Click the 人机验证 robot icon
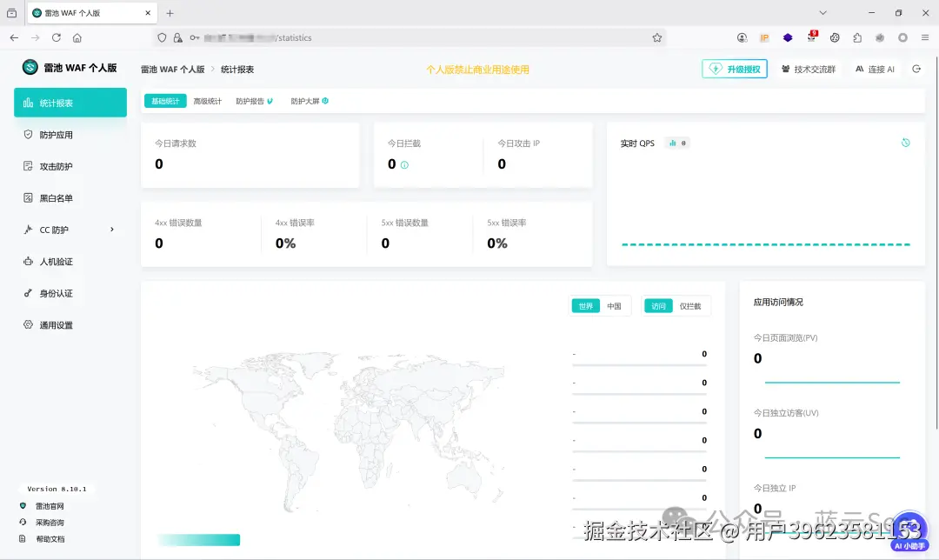The image size is (939, 560). tap(28, 261)
